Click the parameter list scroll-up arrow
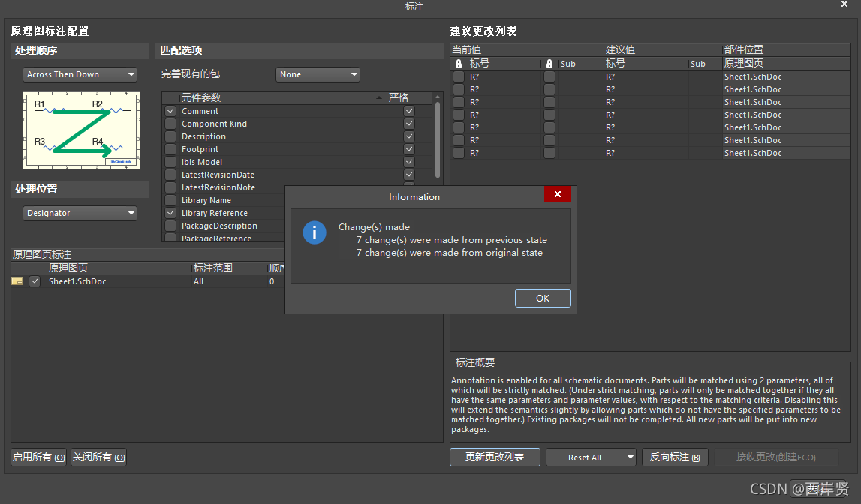The width and height of the screenshot is (861, 504). point(438,97)
